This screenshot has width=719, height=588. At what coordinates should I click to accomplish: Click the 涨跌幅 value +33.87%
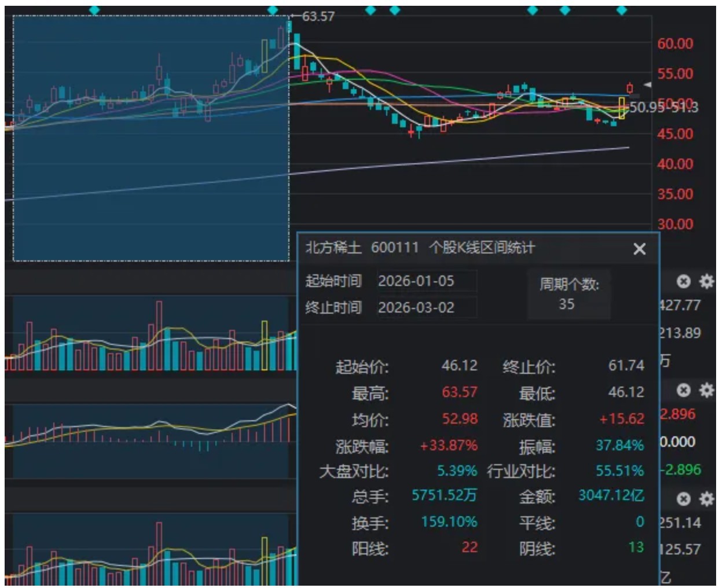click(x=449, y=446)
